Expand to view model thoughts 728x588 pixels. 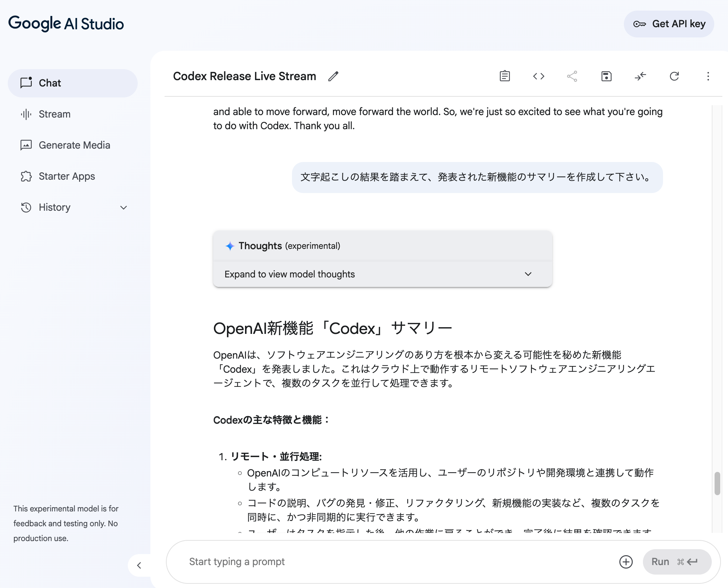point(382,274)
